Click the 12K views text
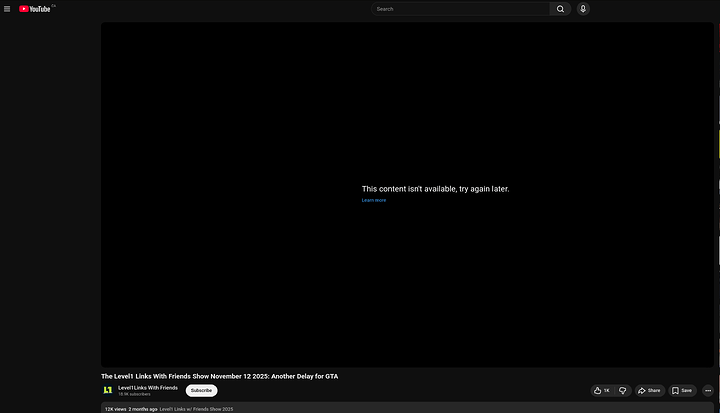This screenshot has width=720, height=413. tap(115, 409)
